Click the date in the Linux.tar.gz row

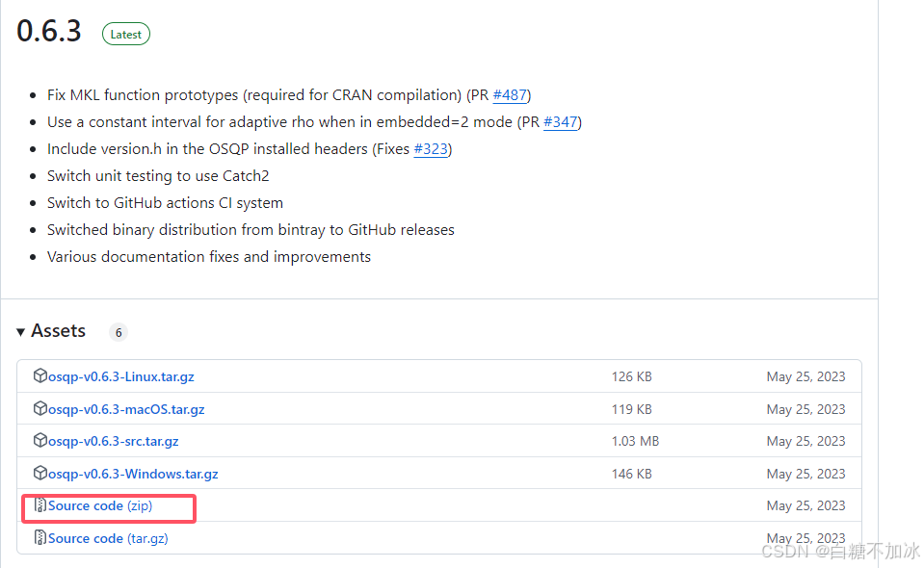coord(805,376)
